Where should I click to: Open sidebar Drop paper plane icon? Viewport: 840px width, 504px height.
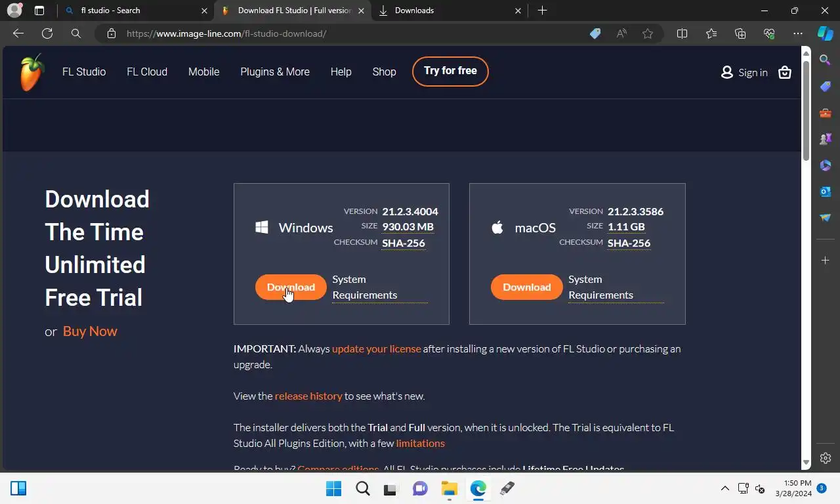coord(826,218)
